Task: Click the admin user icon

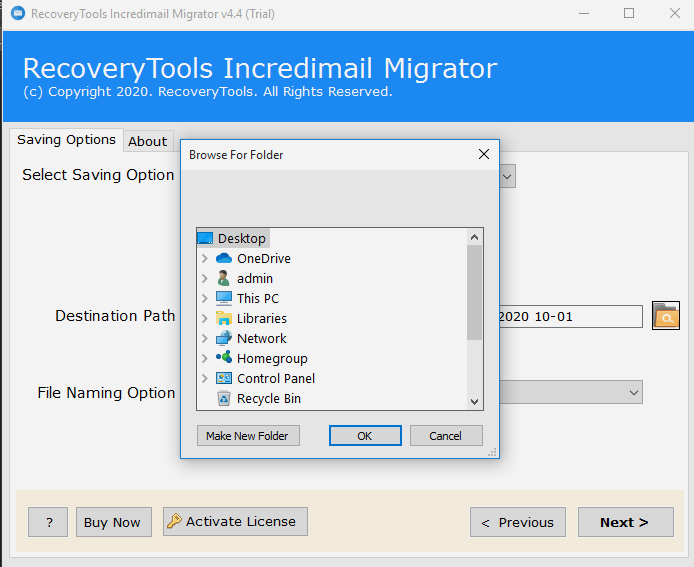Action: click(224, 278)
